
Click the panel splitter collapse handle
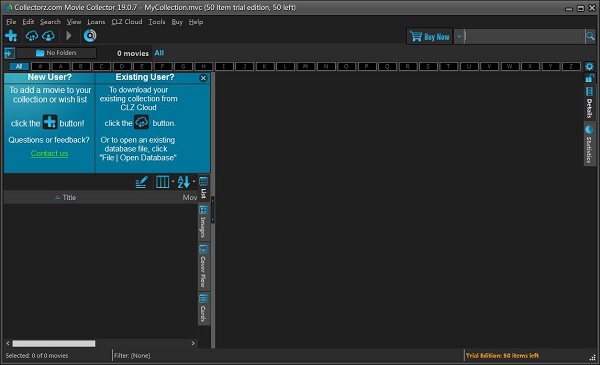point(213,210)
